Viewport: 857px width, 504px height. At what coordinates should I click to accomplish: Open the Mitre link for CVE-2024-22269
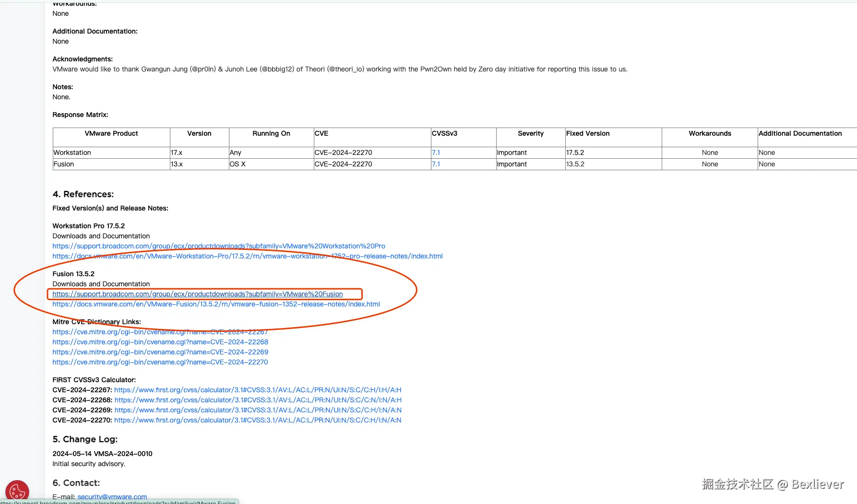click(160, 352)
